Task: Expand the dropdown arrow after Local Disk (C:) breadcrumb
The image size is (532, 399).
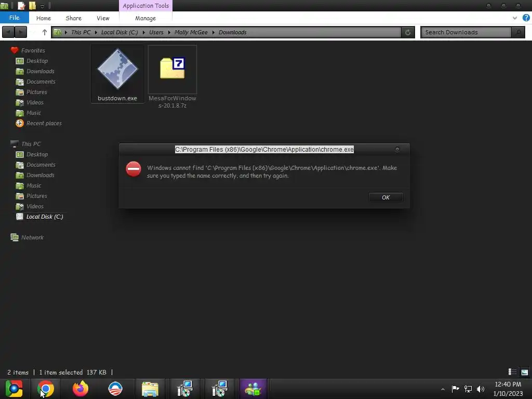Action: pos(143,32)
